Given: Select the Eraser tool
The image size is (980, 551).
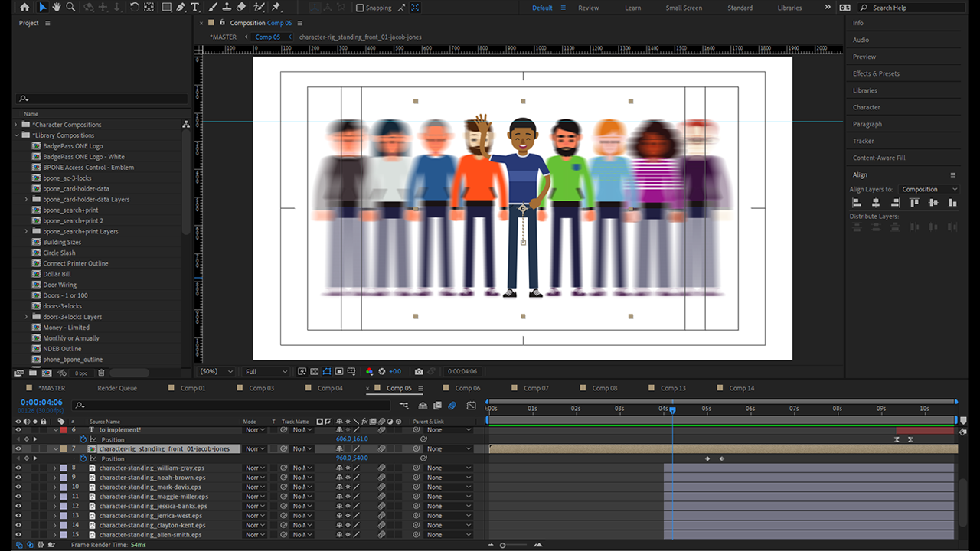Looking at the screenshot, I should click(241, 7).
